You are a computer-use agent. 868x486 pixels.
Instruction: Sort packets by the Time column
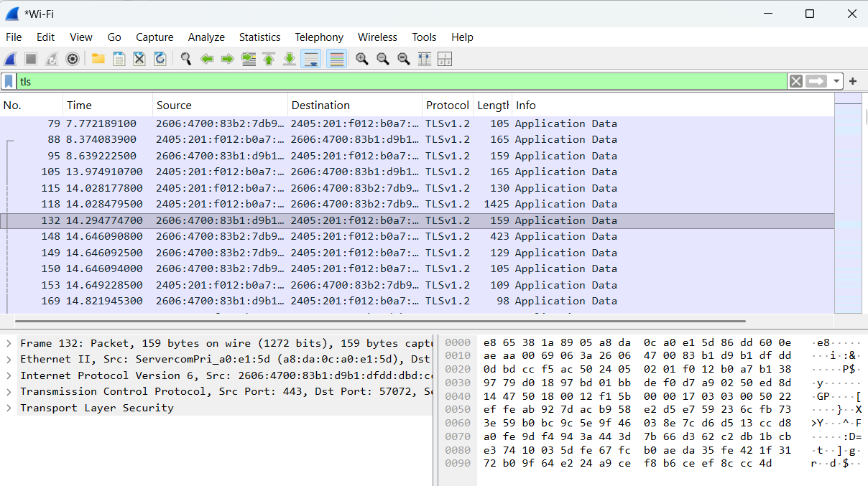[108, 106]
